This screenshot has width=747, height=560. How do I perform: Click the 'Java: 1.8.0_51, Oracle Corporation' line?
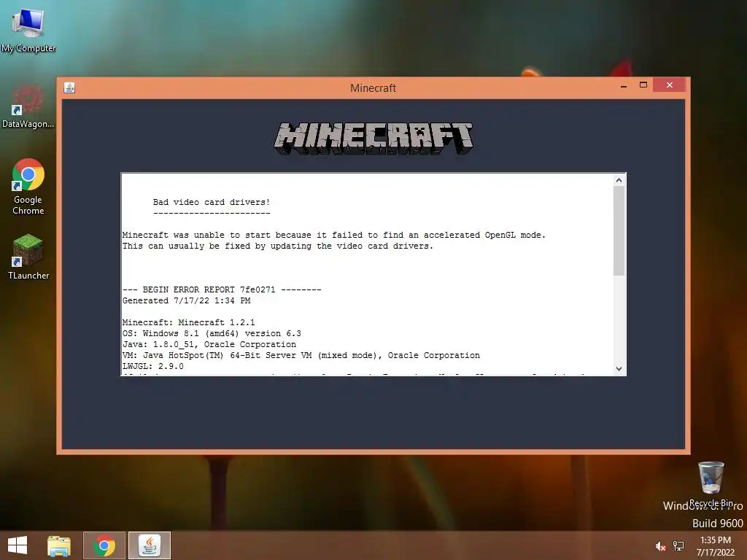tap(209, 344)
